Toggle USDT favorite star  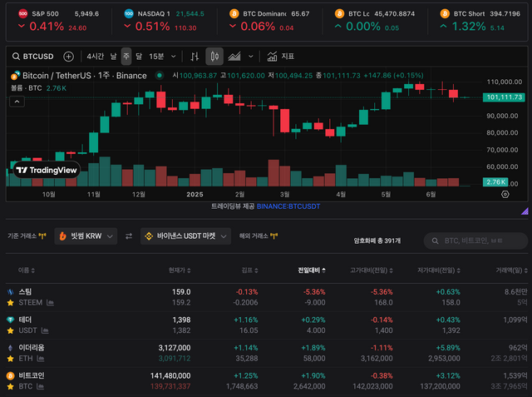click(11, 330)
